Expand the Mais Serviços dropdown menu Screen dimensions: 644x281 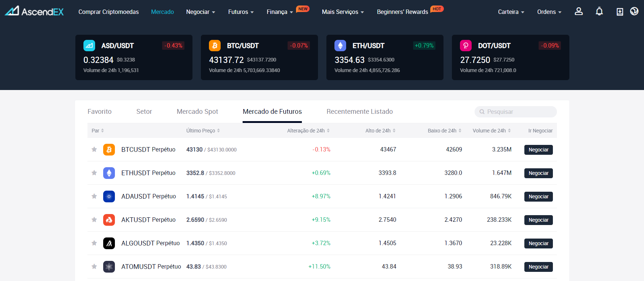[x=343, y=12]
